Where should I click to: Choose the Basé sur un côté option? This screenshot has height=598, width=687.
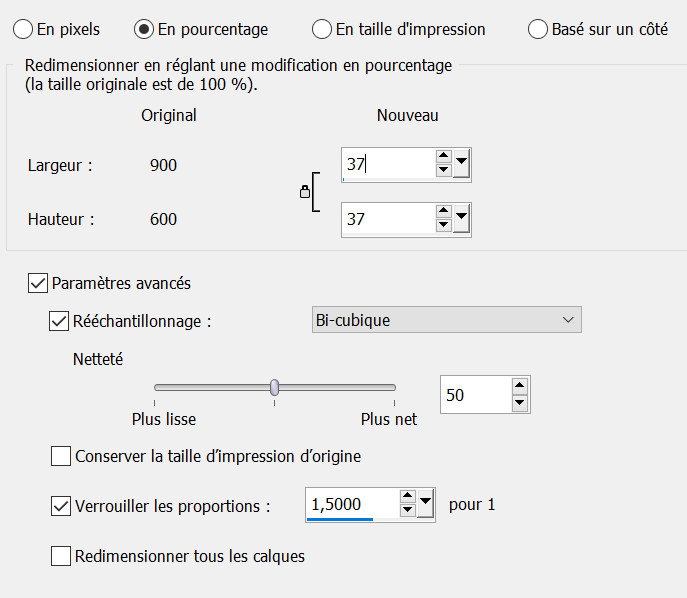(538, 29)
